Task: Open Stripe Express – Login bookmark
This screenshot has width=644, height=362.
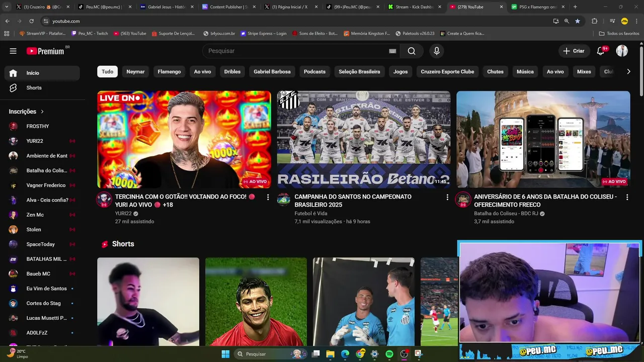Action: pos(264,33)
